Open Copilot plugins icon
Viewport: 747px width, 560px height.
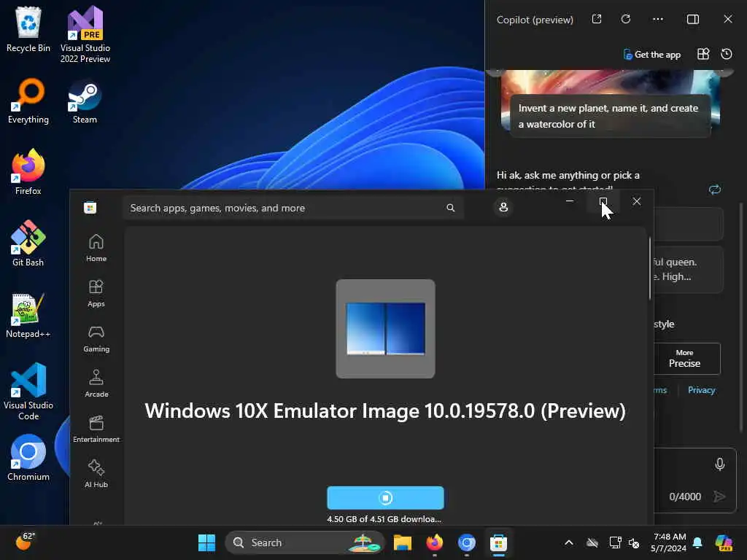pos(703,54)
